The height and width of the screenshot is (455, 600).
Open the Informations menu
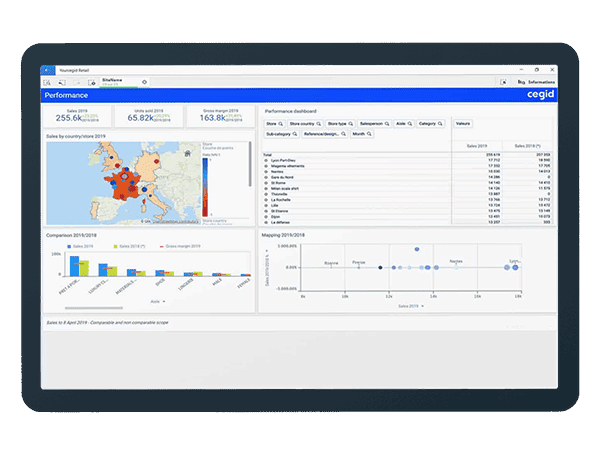[542, 81]
